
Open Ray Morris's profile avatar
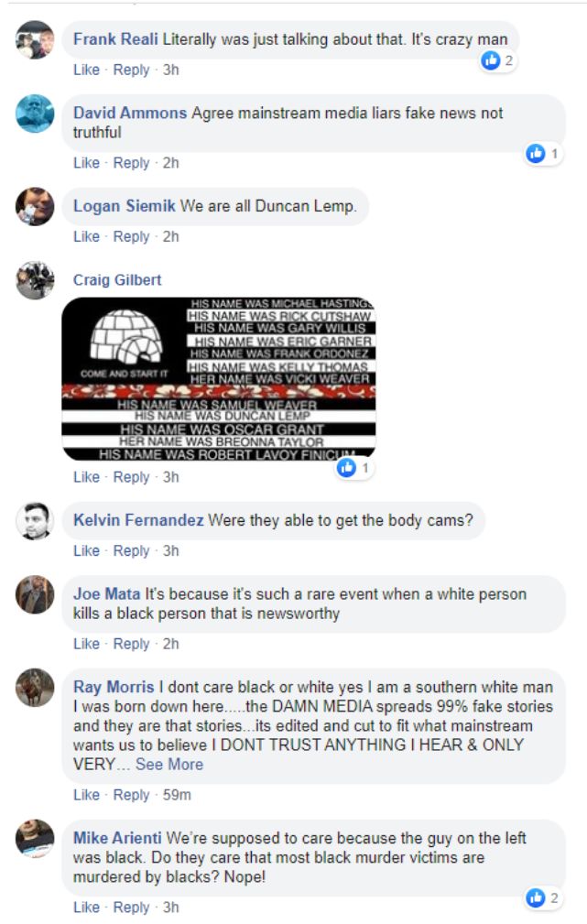pos(35,688)
